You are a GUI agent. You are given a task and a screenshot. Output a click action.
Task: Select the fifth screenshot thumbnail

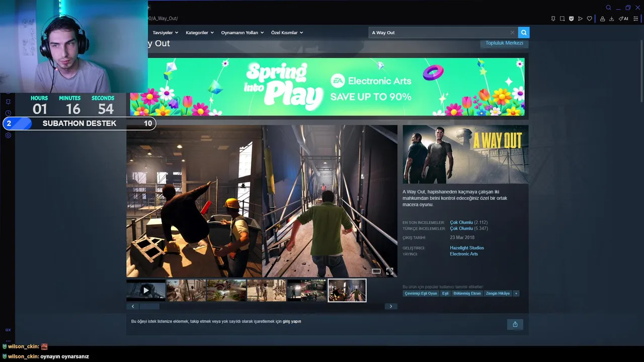tap(307, 290)
